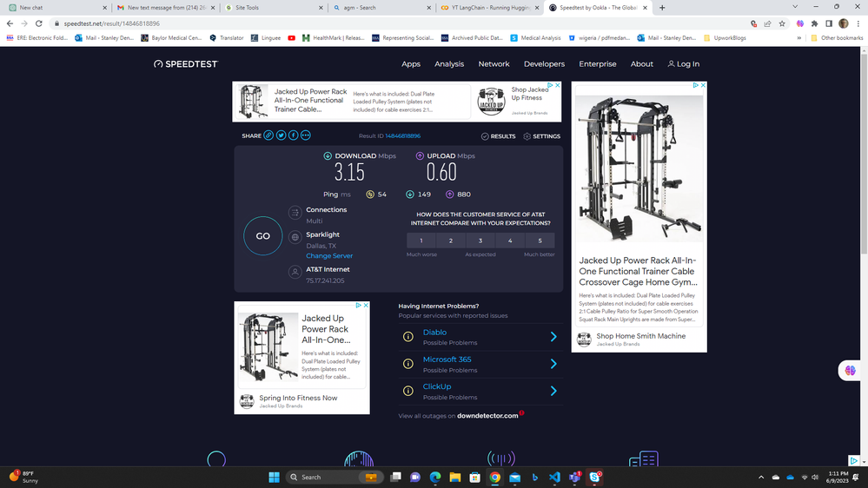Rate AT&T customer service 2
868x488 pixels.
pos(451,241)
